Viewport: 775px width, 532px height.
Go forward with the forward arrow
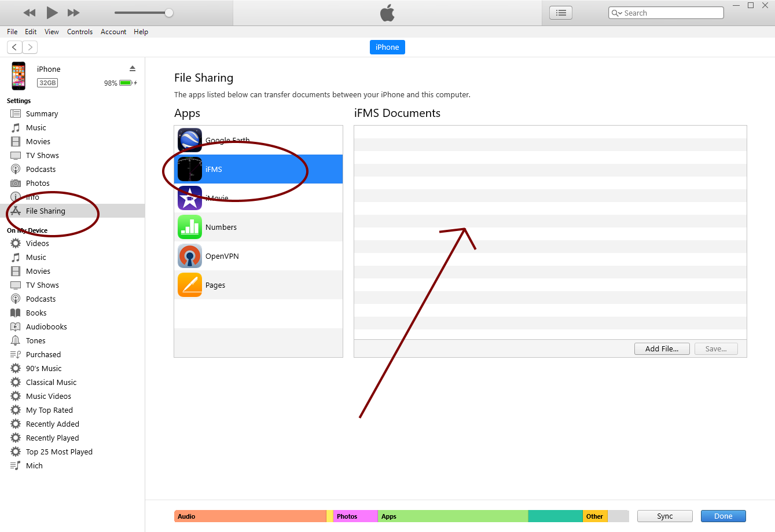30,47
